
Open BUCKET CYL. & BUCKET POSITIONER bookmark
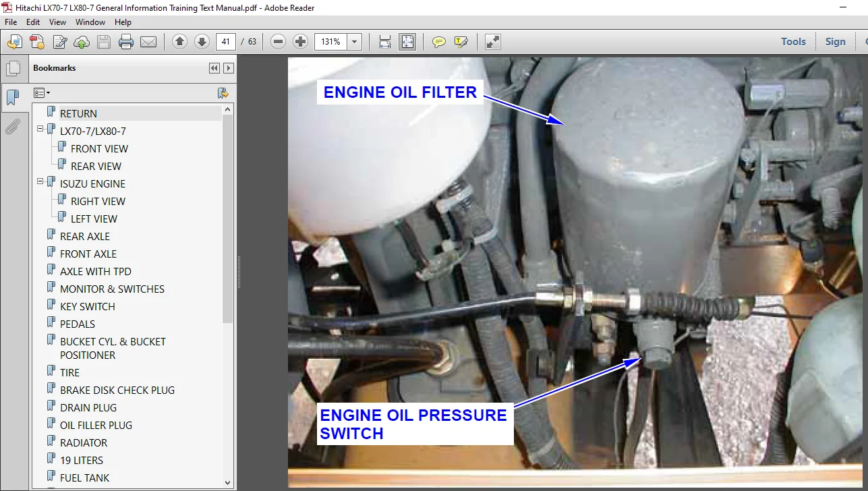pyautogui.click(x=113, y=348)
